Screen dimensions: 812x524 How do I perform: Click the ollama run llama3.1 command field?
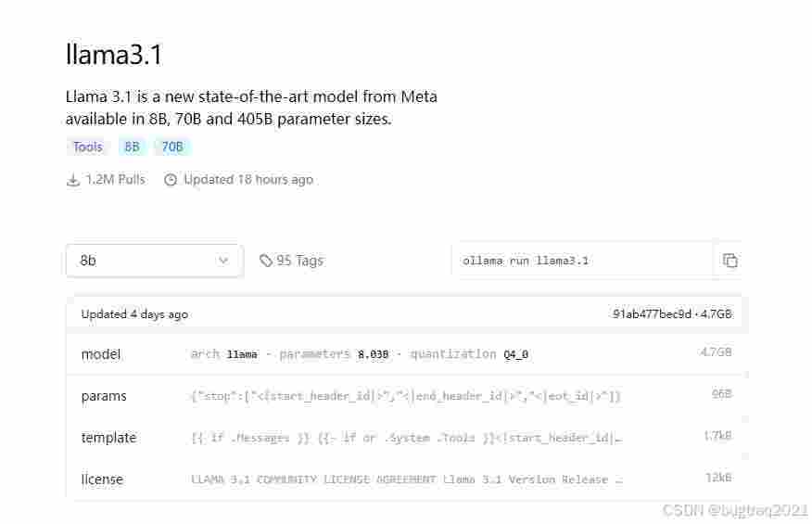click(x=582, y=261)
